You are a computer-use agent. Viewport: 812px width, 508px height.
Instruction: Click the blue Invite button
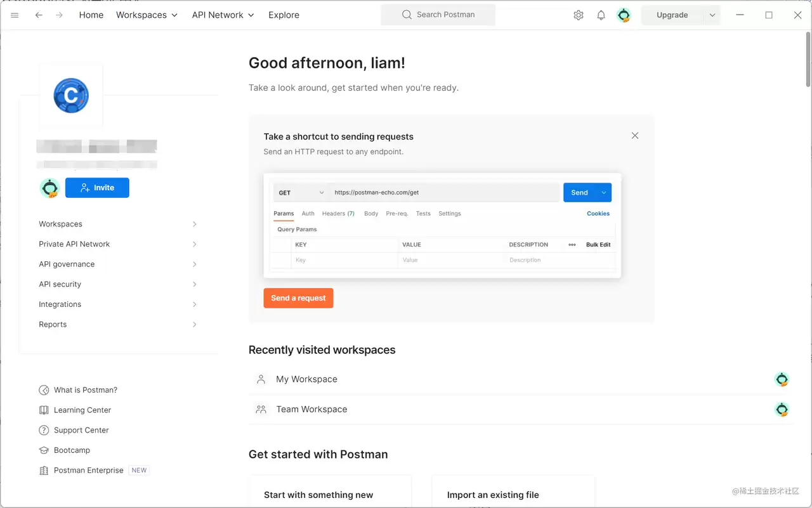tap(97, 188)
